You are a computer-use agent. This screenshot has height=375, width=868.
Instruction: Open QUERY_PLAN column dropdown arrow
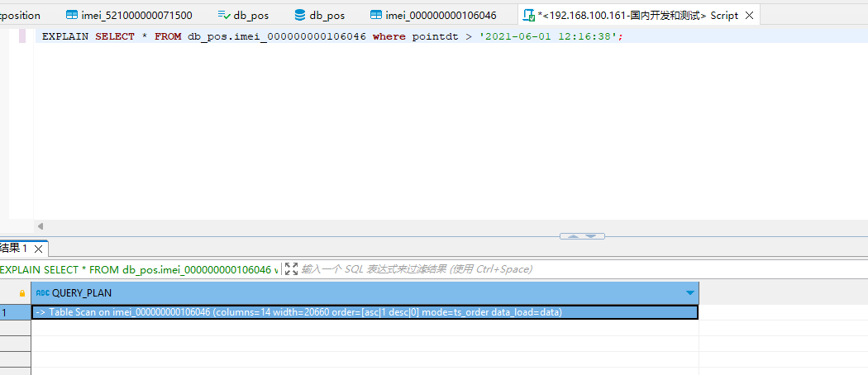[x=689, y=293]
